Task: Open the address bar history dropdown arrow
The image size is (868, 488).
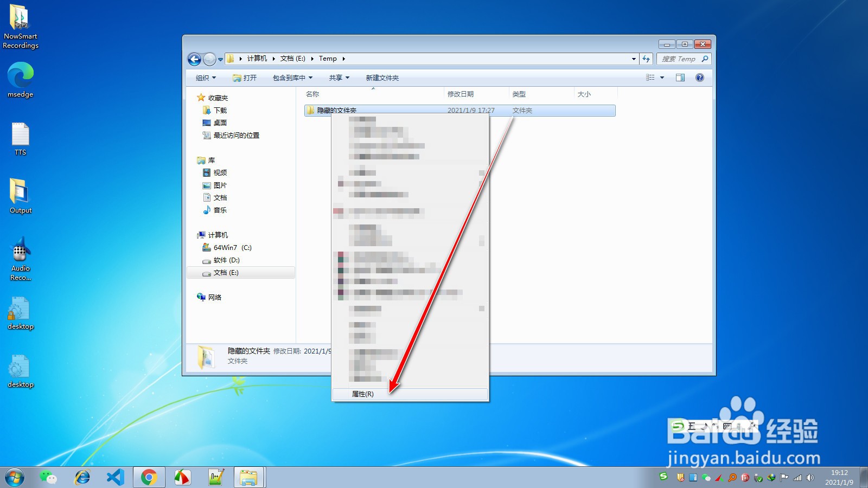Action: pos(634,59)
